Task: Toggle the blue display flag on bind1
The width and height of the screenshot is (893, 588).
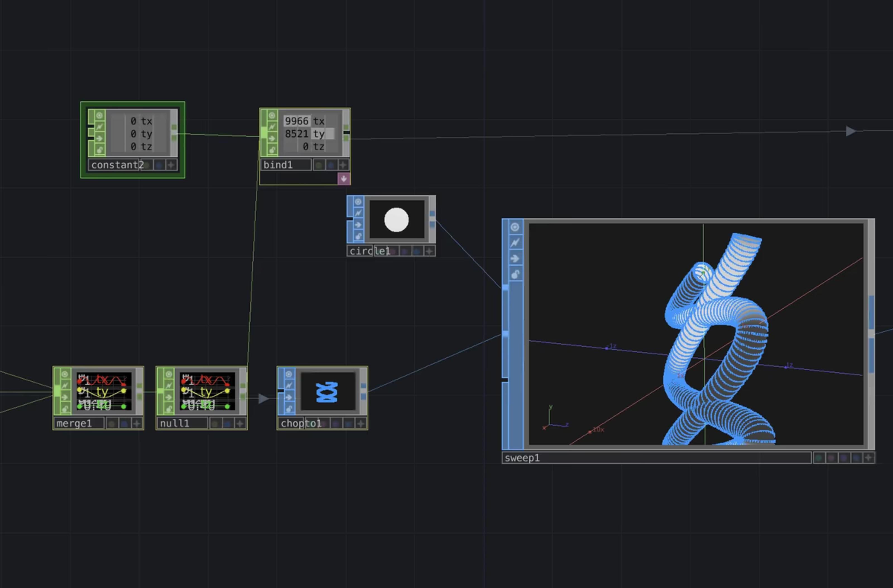Action: point(331,165)
